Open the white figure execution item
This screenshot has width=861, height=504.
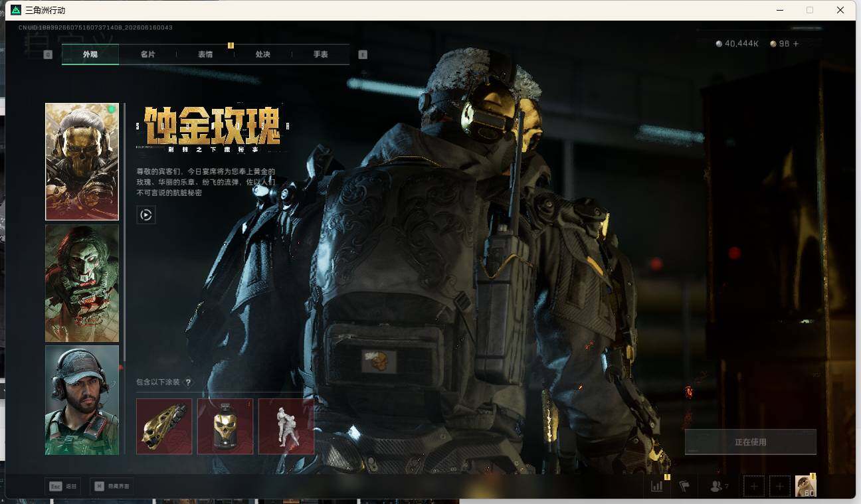click(x=286, y=426)
